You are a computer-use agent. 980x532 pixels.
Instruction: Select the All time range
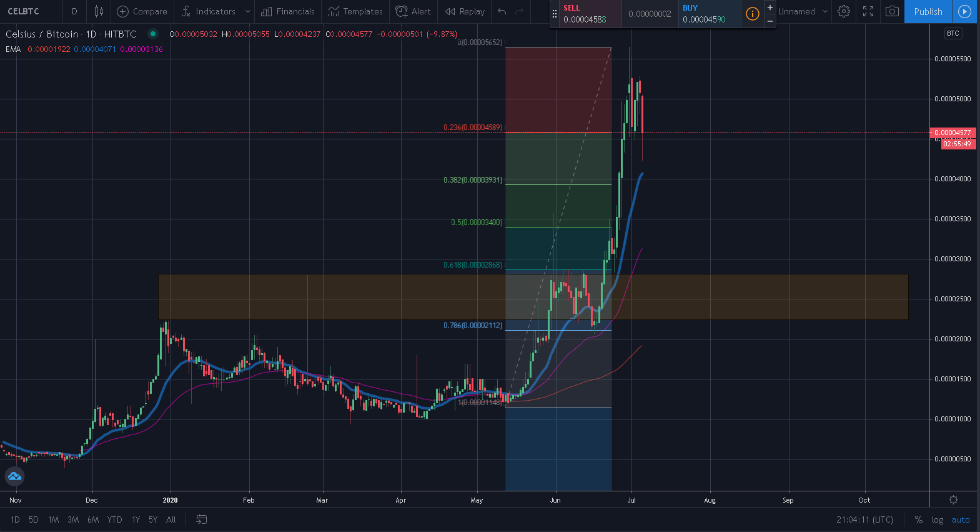tap(171, 519)
